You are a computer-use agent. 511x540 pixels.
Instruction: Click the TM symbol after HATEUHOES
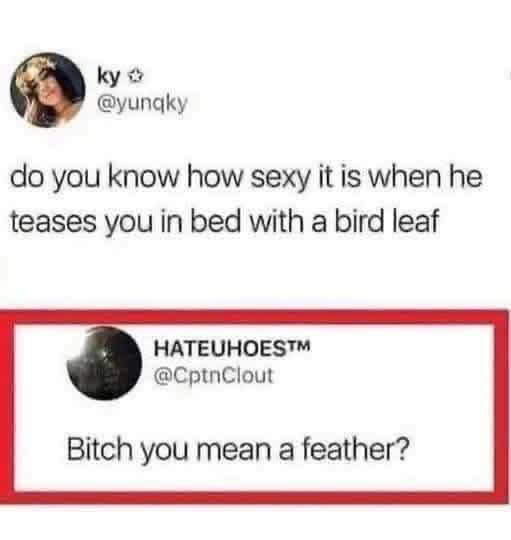tap(299, 345)
